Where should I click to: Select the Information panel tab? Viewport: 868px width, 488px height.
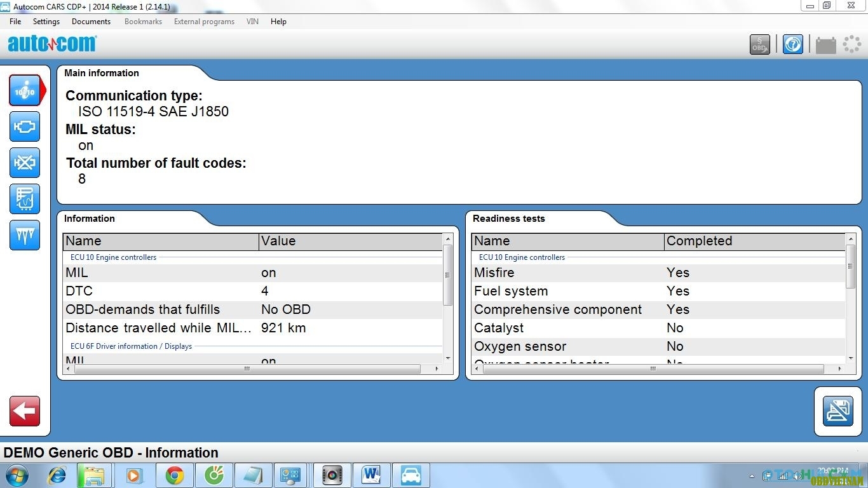click(90, 219)
